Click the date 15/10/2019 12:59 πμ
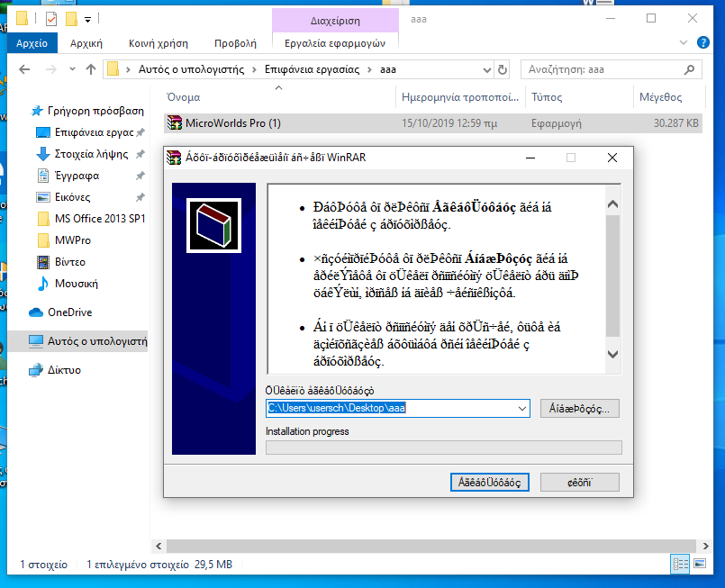The image size is (725, 588). (449, 123)
